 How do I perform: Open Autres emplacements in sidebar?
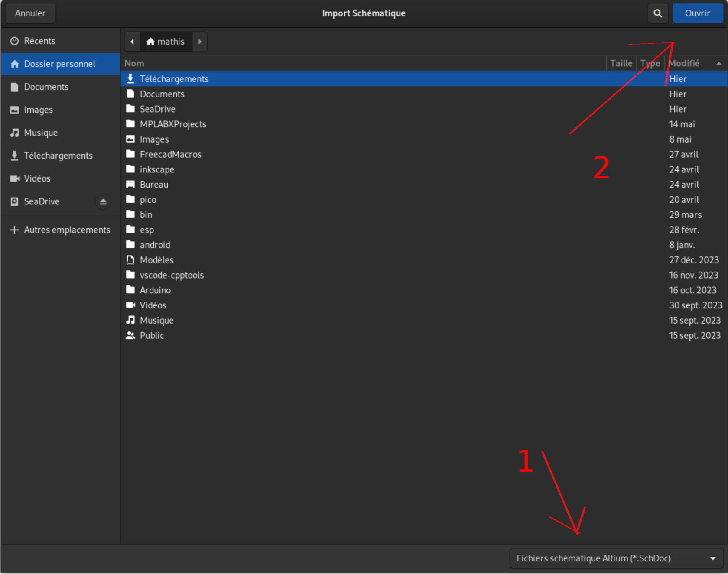pos(60,230)
